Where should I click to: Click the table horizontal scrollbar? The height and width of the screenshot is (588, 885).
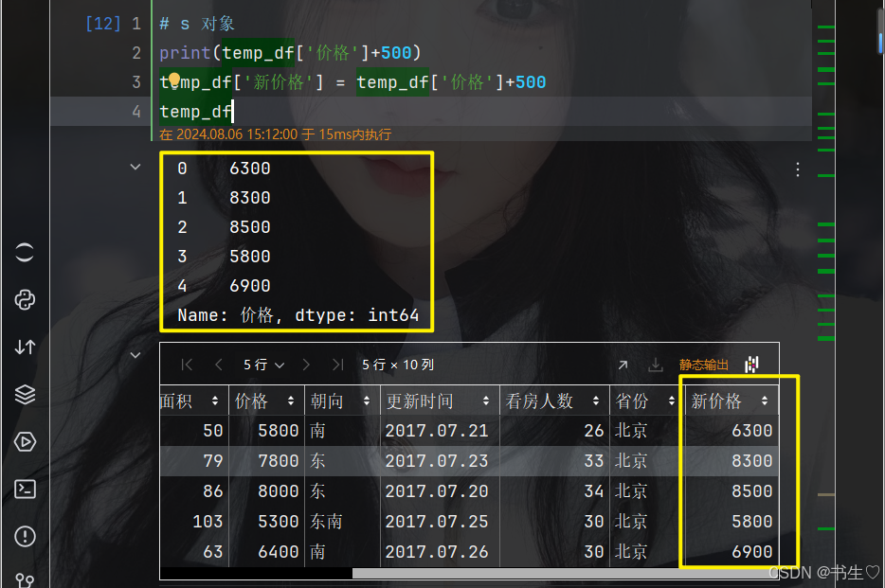(565, 574)
